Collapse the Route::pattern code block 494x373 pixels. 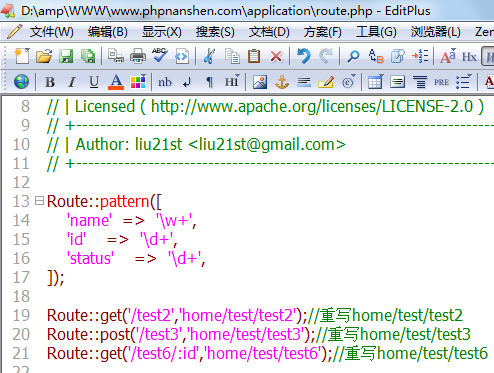coord(39,201)
